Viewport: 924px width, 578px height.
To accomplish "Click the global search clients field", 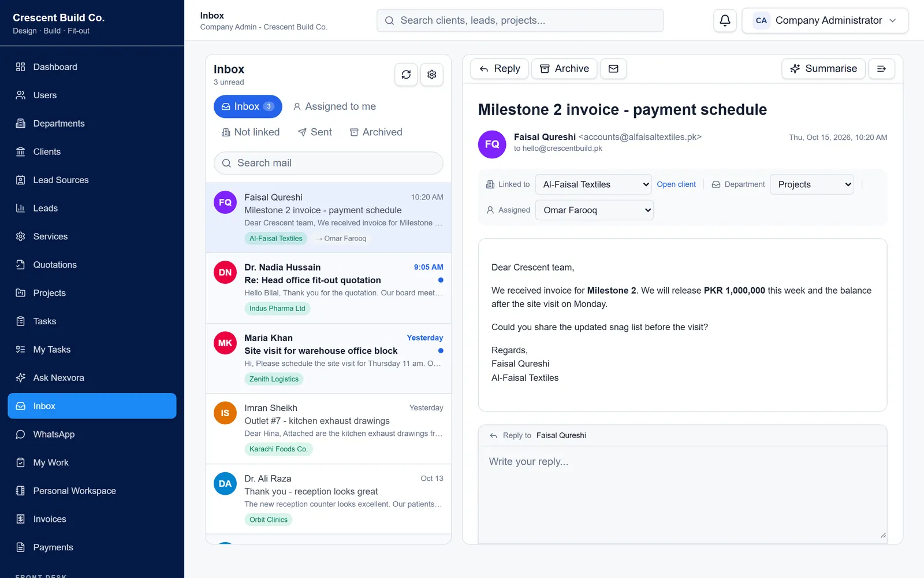I will coord(520,21).
